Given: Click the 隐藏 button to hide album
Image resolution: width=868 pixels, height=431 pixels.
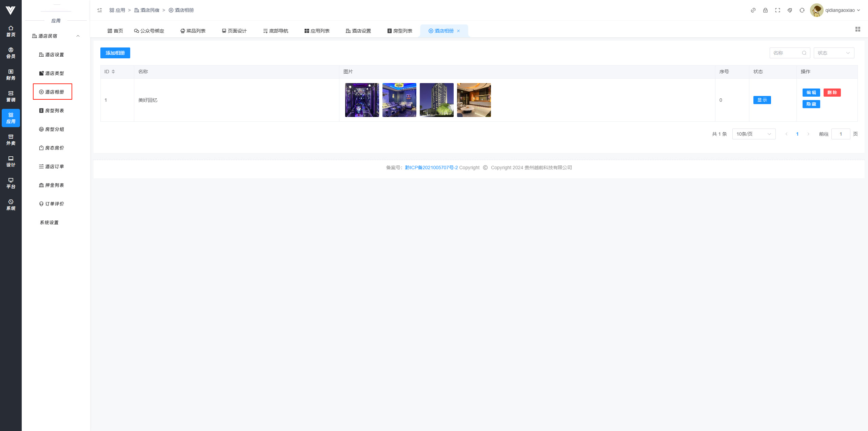Looking at the screenshot, I should [811, 104].
